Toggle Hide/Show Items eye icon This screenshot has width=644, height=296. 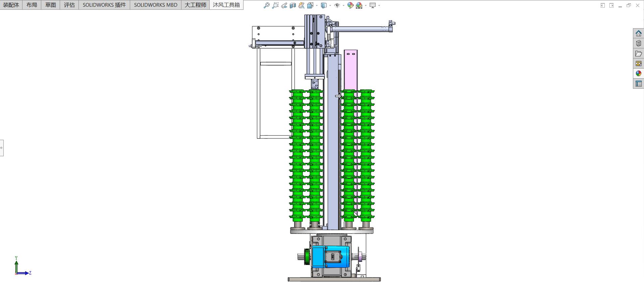point(337,5)
